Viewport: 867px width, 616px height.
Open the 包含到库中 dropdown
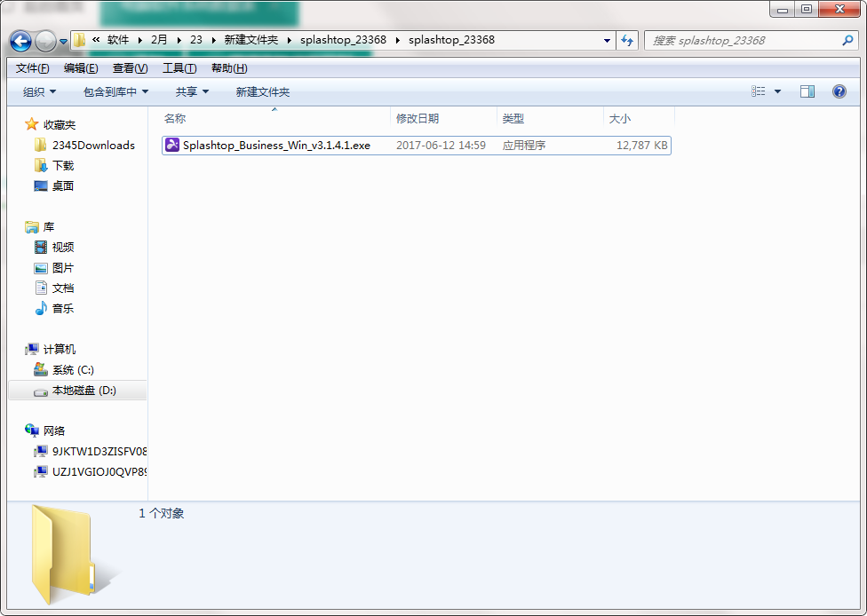[115, 91]
